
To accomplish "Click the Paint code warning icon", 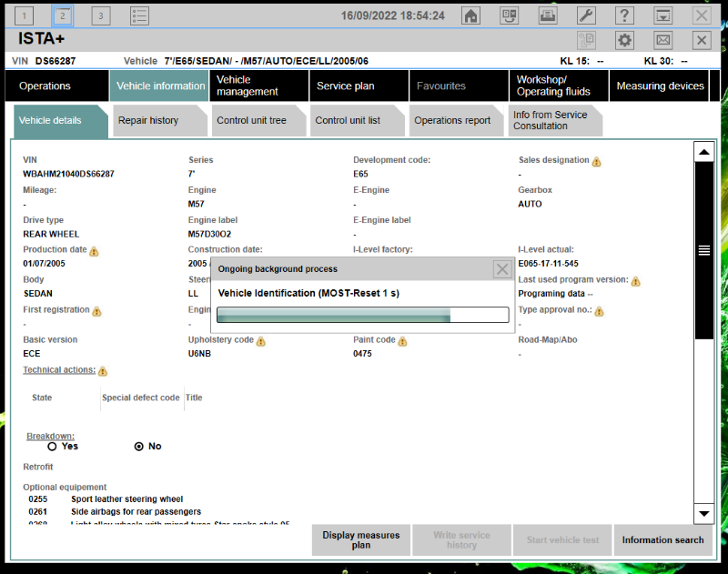I will click(x=402, y=341).
